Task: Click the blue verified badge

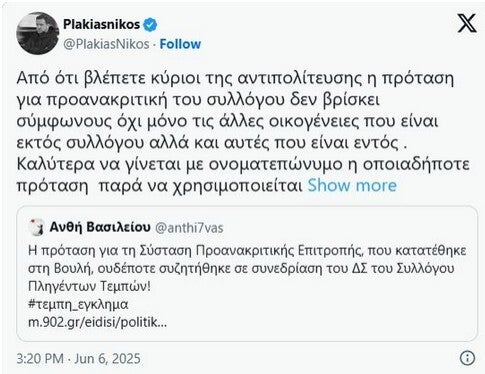Action: 150,25
